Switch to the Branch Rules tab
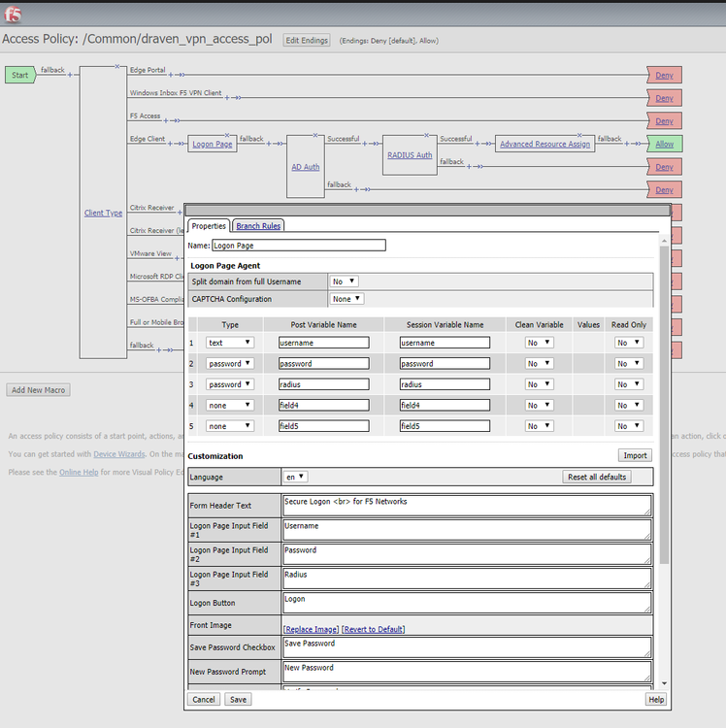Viewport: 726px width, 728px height. 258,225
